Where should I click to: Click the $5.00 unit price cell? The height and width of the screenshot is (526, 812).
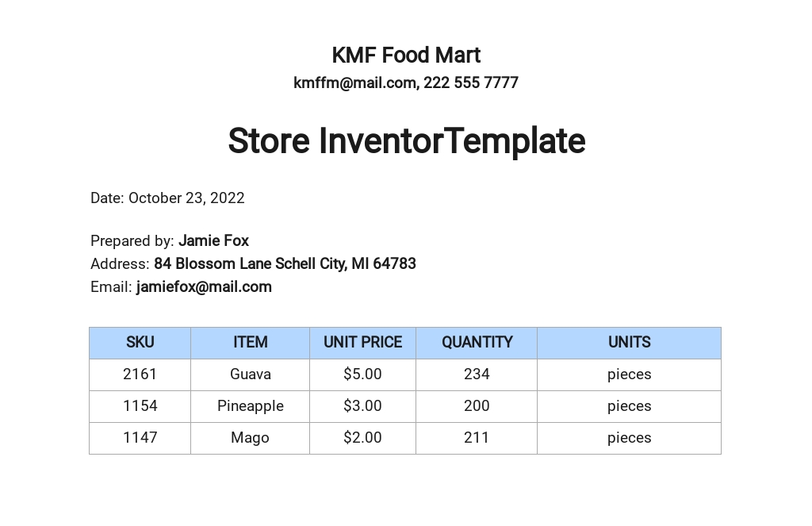click(x=362, y=374)
